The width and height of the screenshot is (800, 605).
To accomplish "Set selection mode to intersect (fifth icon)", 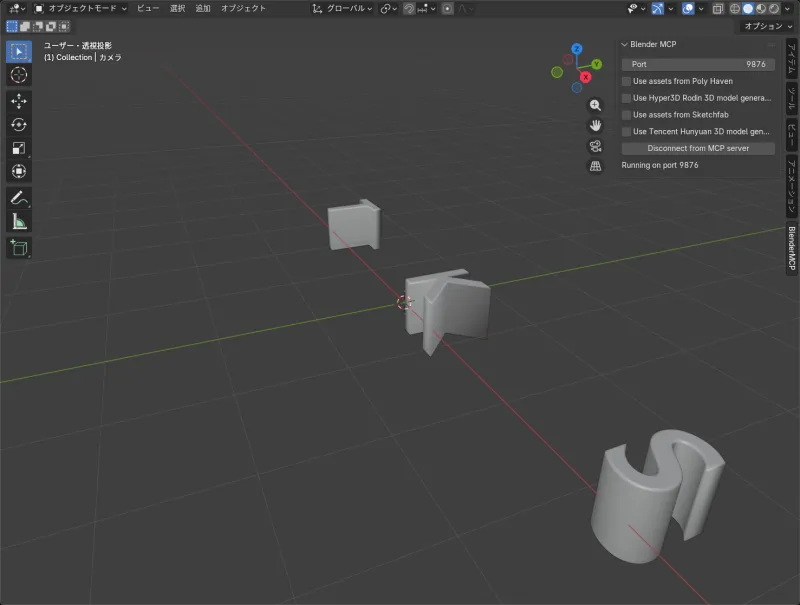I will pyautogui.click(x=64, y=27).
